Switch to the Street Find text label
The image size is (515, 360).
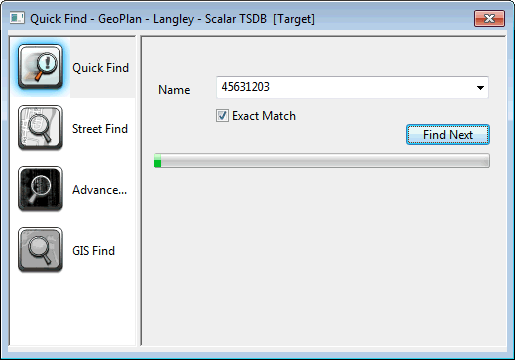pos(100,129)
